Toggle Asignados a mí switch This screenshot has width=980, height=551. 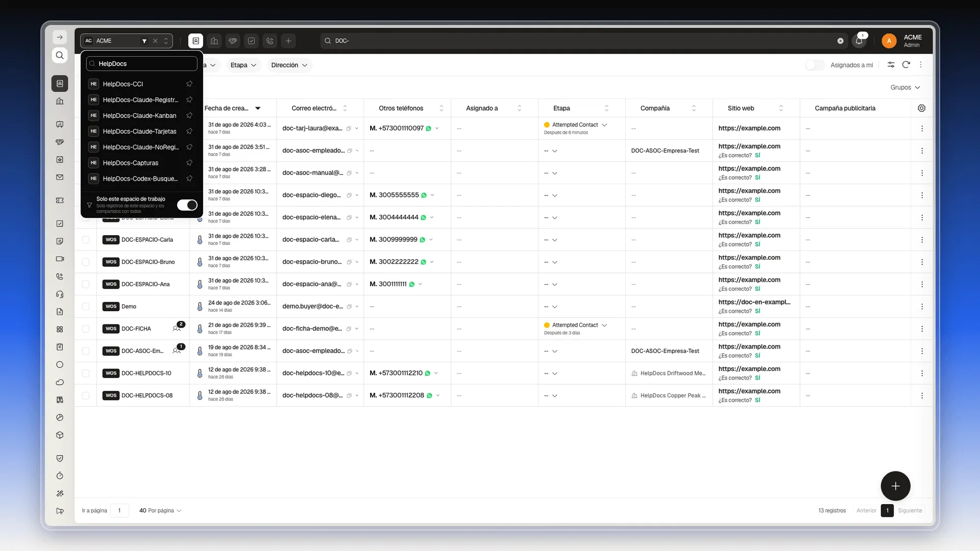[x=815, y=65]
